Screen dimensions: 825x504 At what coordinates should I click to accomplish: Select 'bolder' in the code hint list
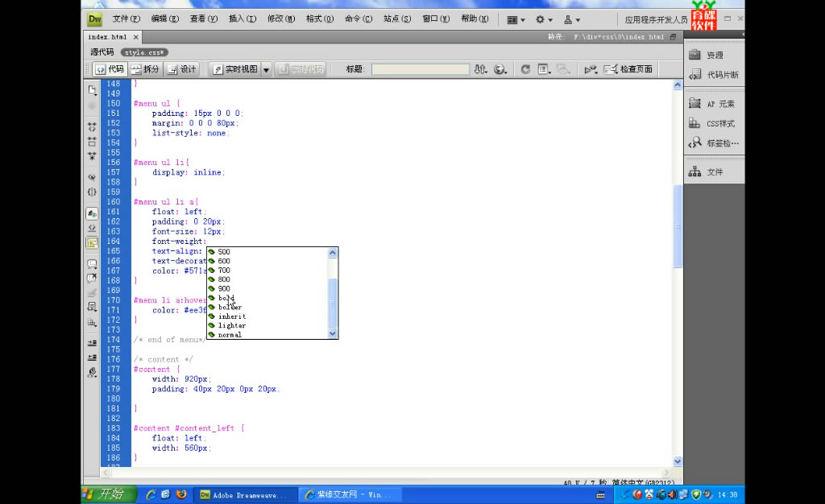(230, 307)
